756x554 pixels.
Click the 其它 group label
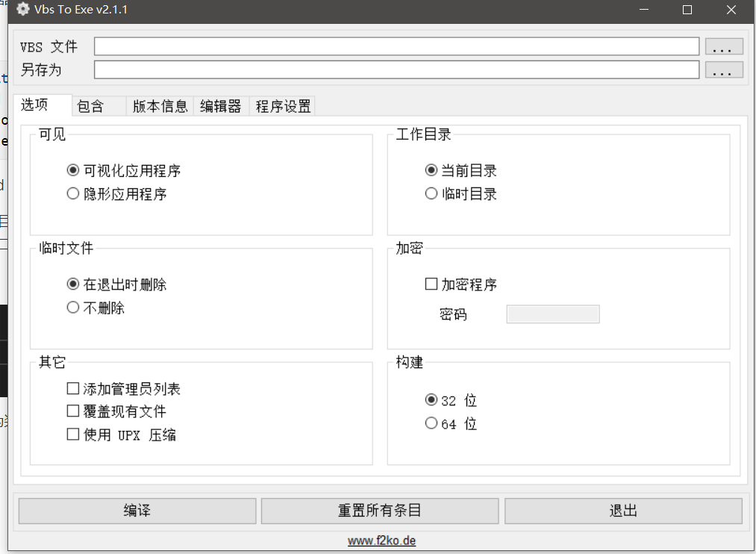pyautogui.click(x=52, y=361)
